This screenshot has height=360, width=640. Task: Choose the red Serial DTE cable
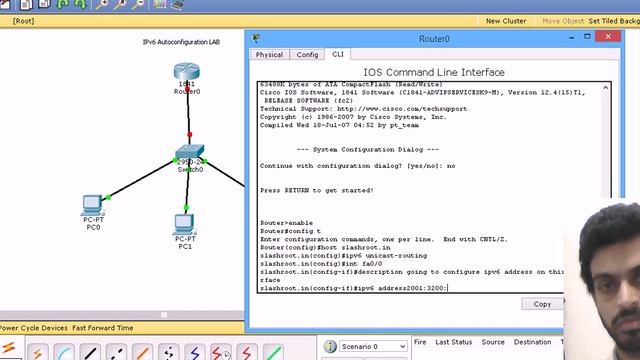click(247, 352)
